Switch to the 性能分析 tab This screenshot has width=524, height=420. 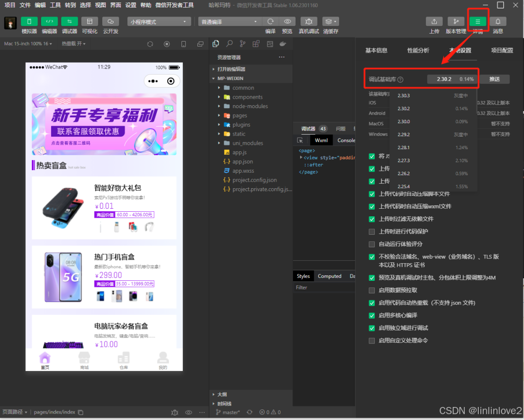coord(418,51)
